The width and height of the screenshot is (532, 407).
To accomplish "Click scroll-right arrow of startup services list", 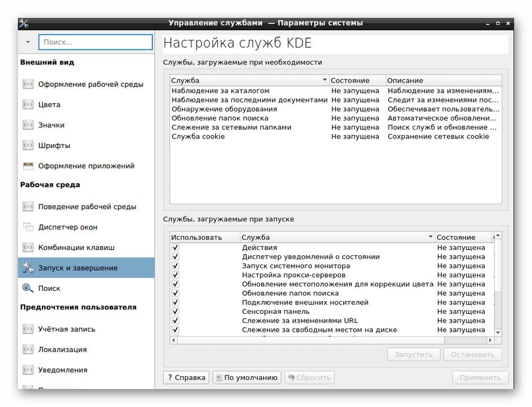I will [490, 340].
